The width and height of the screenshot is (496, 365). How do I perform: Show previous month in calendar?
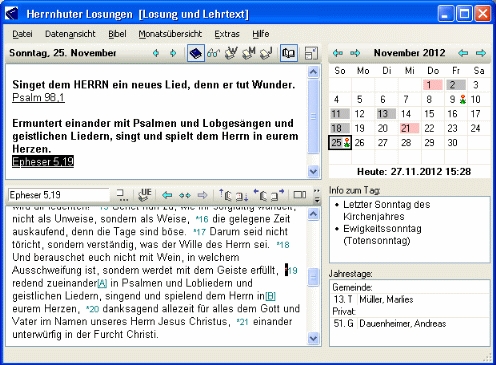[x=463, y=53]
